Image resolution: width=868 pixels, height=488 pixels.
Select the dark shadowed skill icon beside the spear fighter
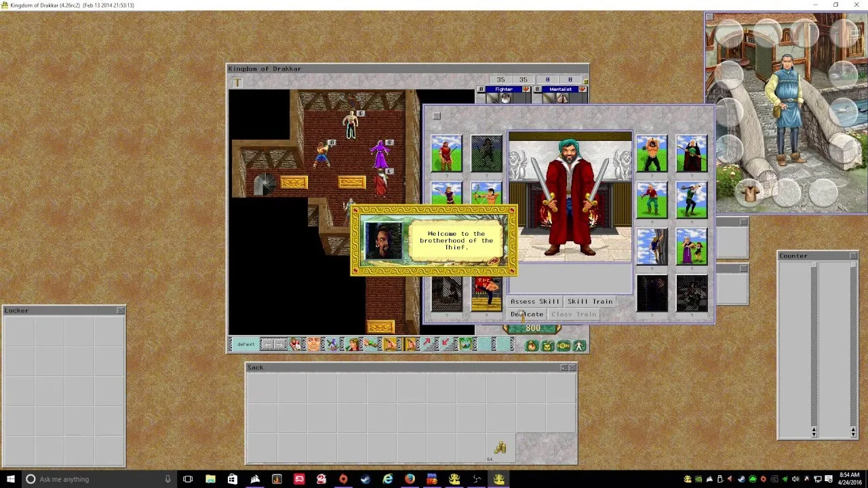click(x=486, y=153)
